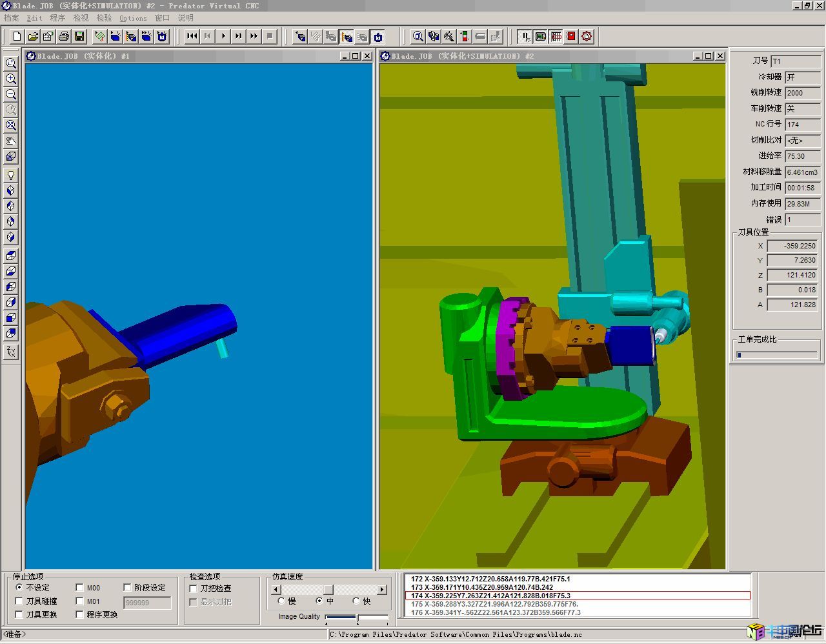Enable the 程序更换 checkbox
Screen dimensions: 826x644
(79, 615)
